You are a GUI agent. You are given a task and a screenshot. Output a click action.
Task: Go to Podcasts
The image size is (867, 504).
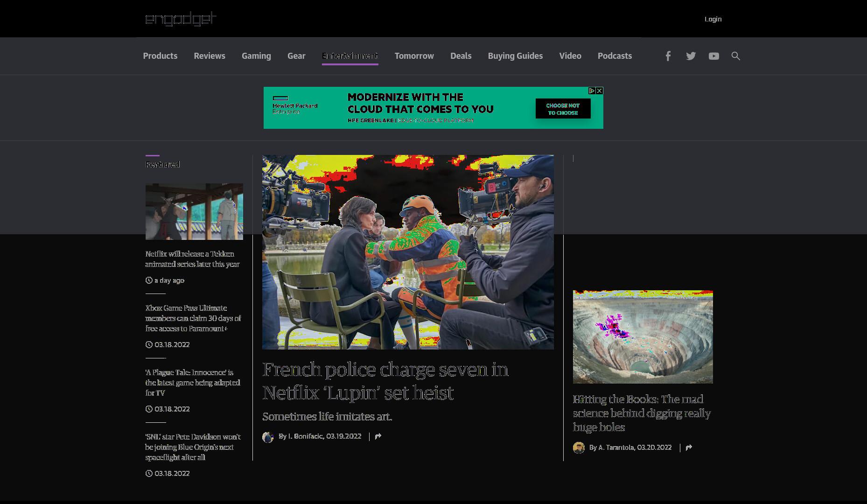tap(615, 56)
